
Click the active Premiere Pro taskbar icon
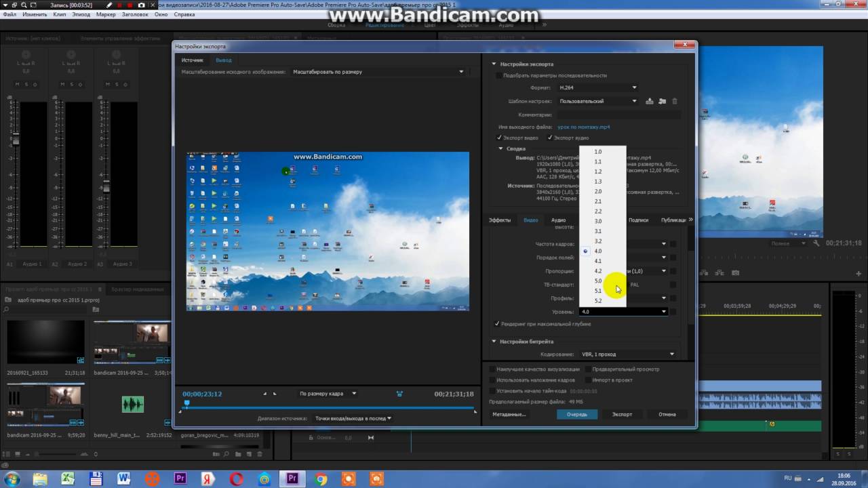[293, 479]
